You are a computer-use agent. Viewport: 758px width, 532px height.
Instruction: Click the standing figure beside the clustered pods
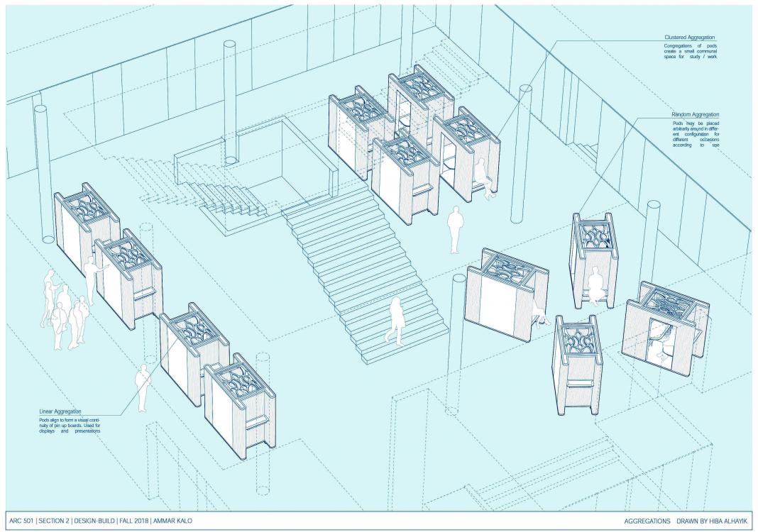(x=455, y=230)
